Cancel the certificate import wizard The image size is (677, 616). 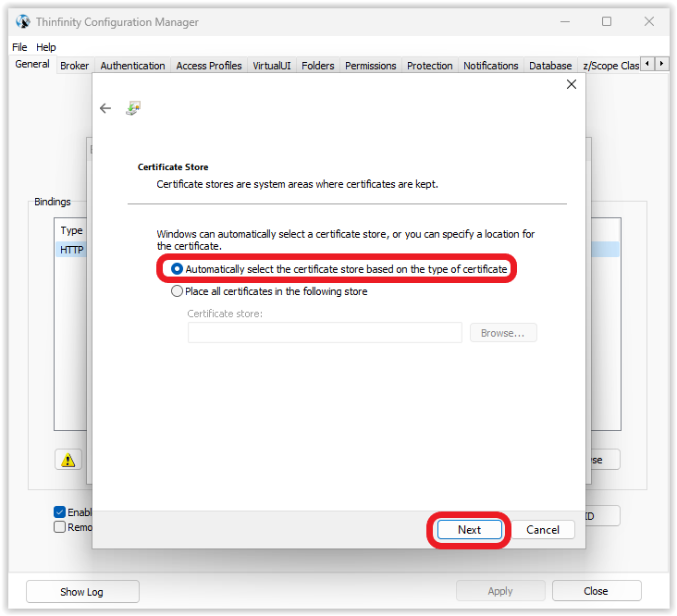pyautogui.click(x=543, y=530)
